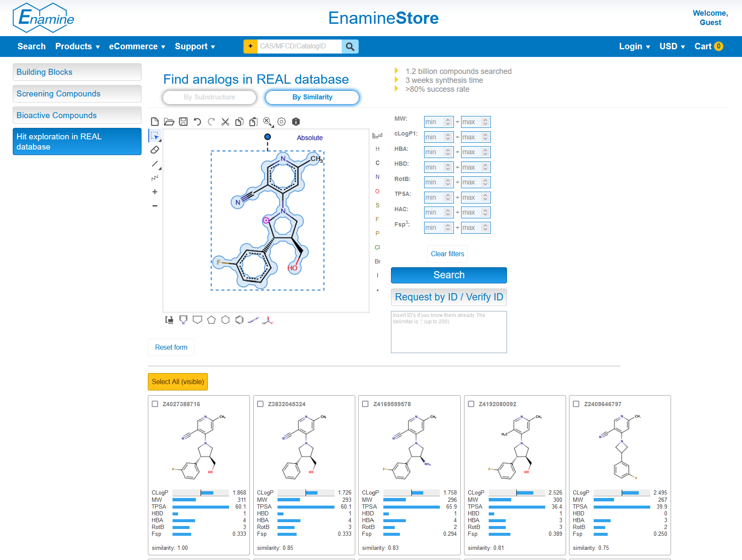The width and height of the screenshot is (742, 560).
Task: Open the periodic table icon
Action: point(377,136)
